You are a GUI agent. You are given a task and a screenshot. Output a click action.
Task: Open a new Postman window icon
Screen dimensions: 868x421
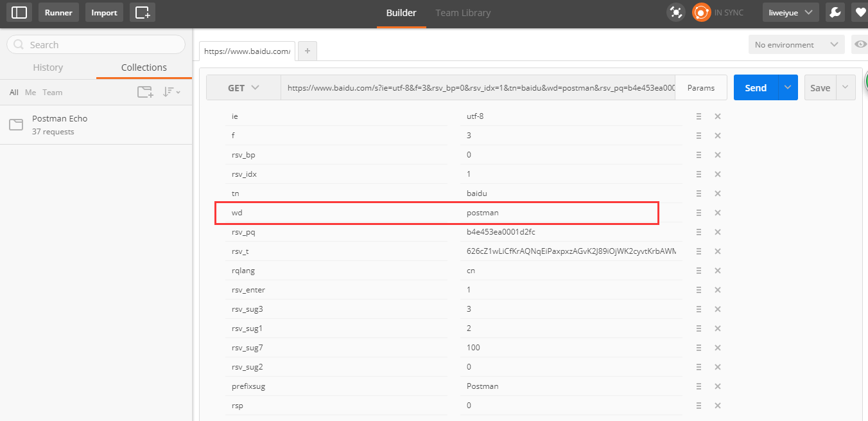[143, 12]
